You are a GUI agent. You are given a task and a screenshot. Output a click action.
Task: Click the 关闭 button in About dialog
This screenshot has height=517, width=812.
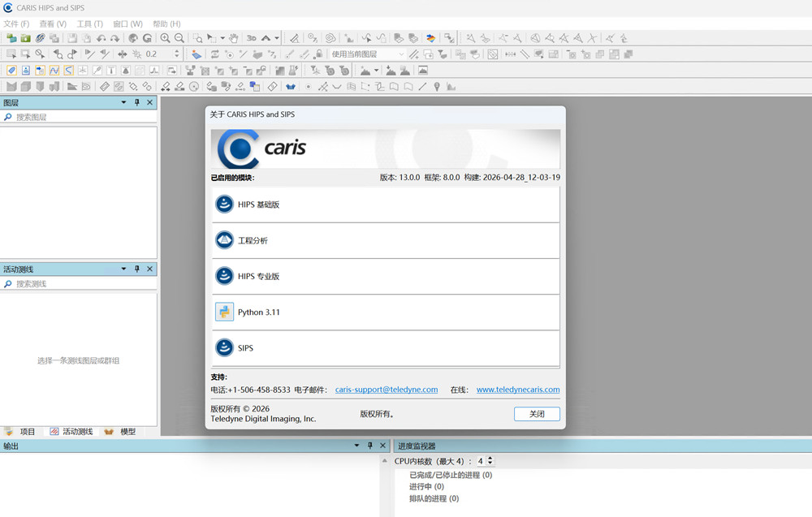[537, 414]
